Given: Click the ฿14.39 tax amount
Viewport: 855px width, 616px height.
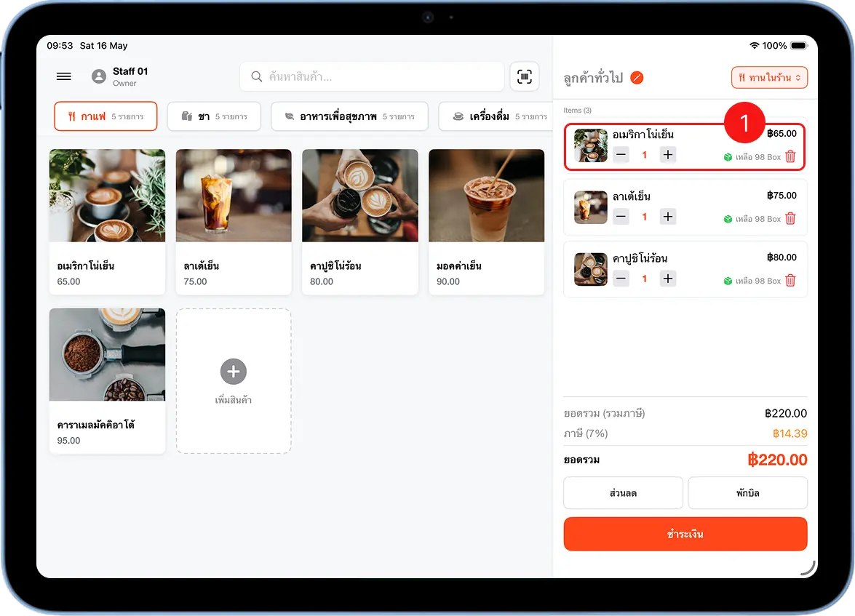Looking at the screenshot, I should tap(790, 433).
